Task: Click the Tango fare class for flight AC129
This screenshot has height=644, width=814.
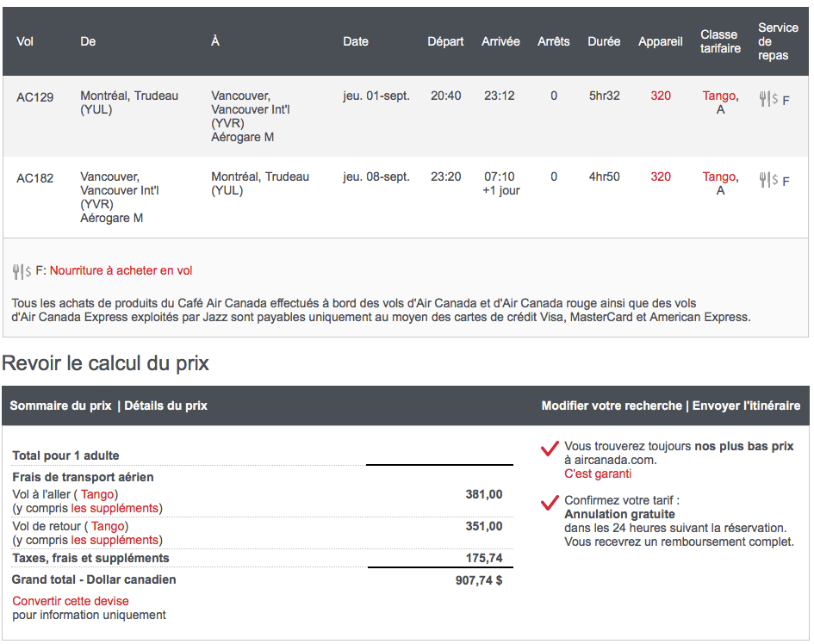Action: [718, 96]
